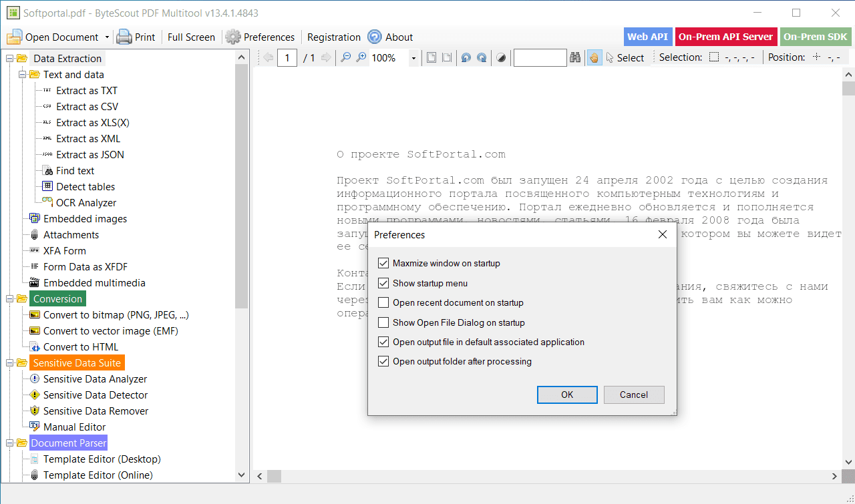Select Convert to bitmap (PNG, JPEG, ...)

point(116,315)
